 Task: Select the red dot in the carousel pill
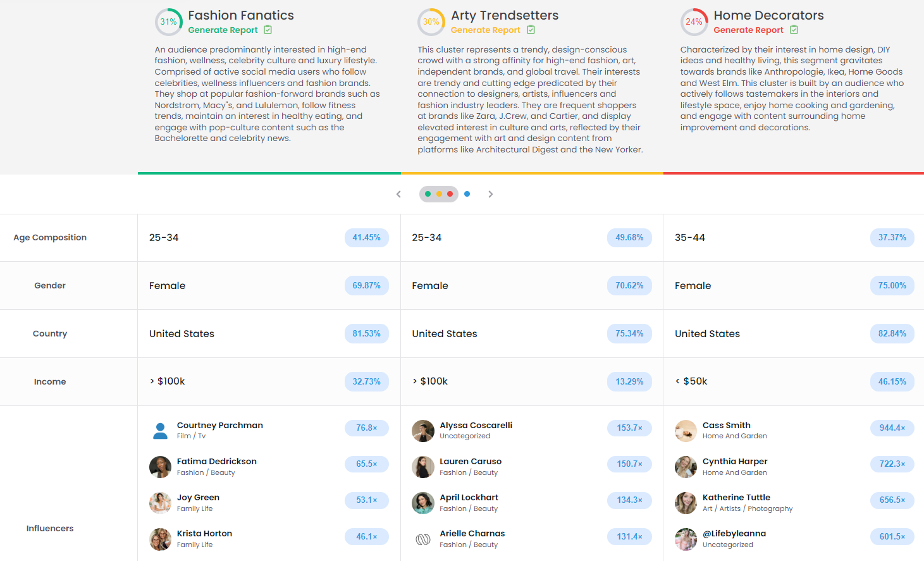[449, 194]
